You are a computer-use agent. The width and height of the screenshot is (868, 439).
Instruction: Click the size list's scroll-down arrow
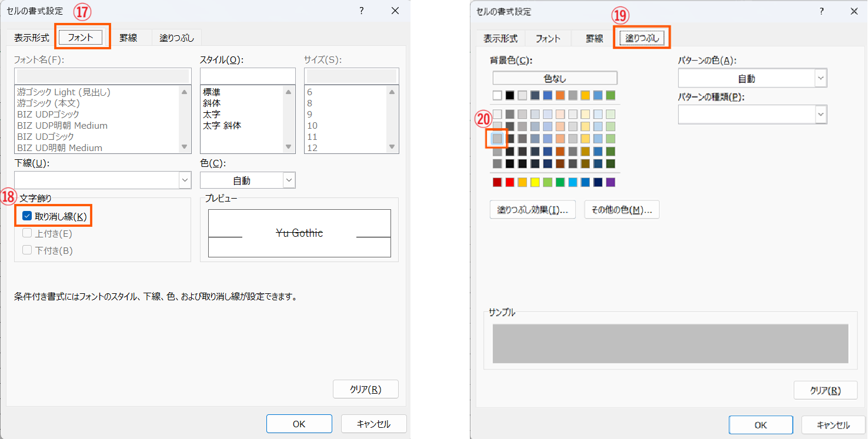[392, 147]
